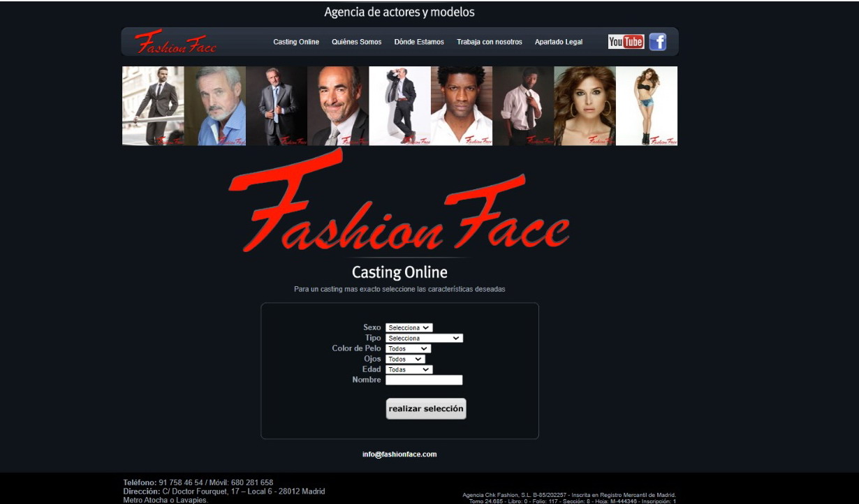Click the small Fashion Face logo in navbar
Screen dimensions: 859x504
pos(176,42)
